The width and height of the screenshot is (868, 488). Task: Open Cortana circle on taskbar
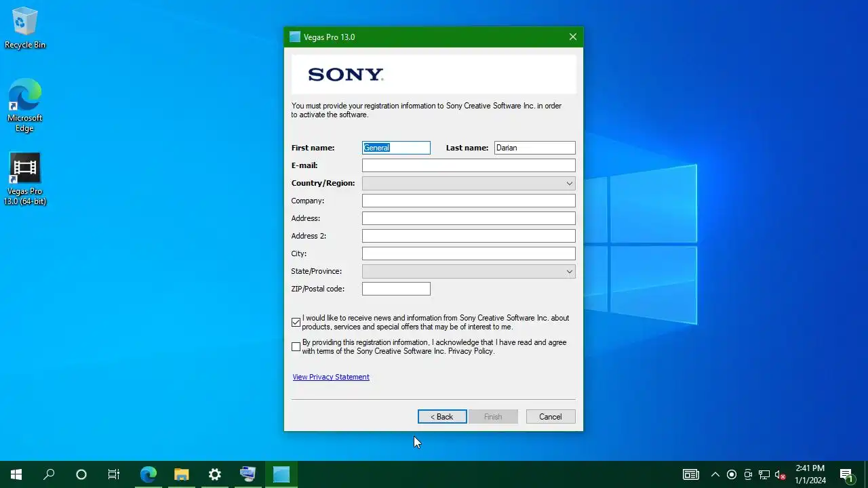pos(81,474)
